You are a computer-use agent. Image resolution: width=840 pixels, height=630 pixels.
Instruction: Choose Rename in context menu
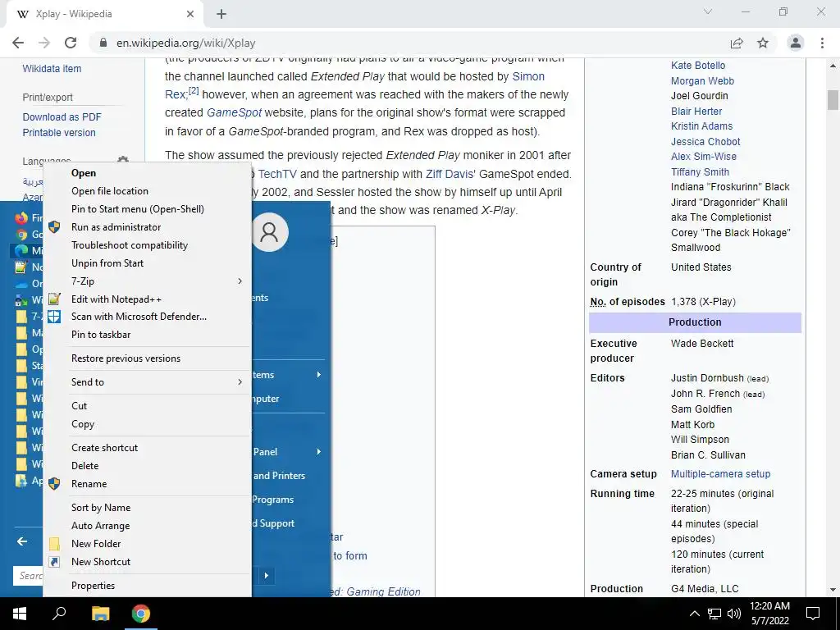(x=148, y=484)
